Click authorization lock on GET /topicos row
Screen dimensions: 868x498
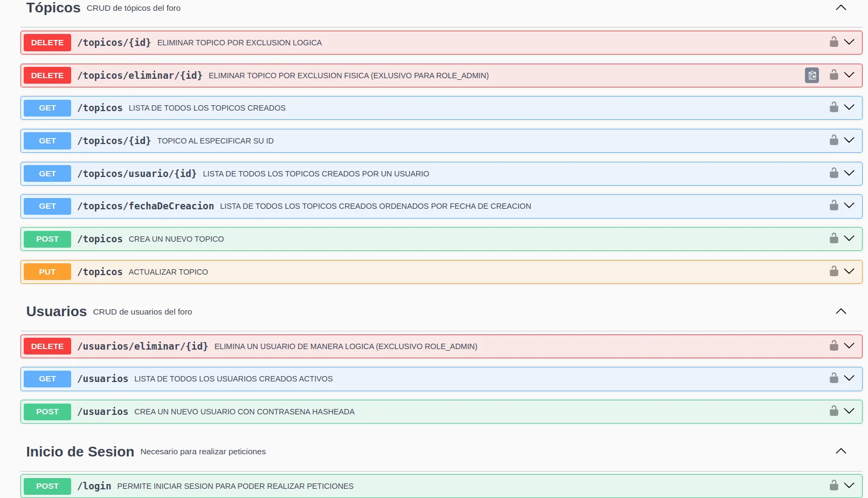point(833,107)
